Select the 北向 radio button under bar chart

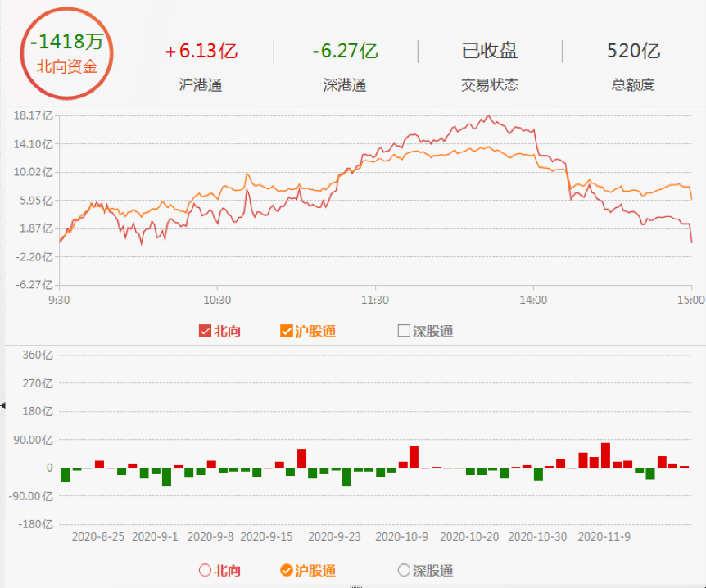coord(205,571)
